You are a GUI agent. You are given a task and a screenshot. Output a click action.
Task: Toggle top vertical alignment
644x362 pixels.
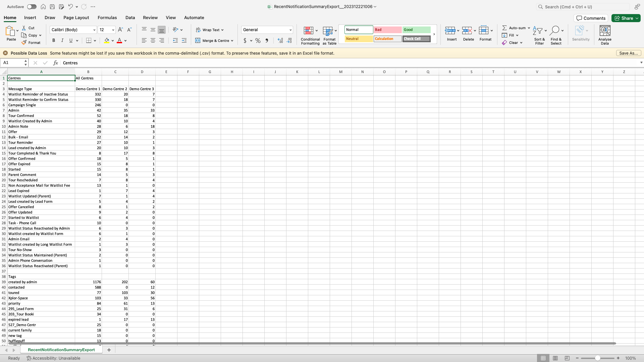click(x=144, y=30)
